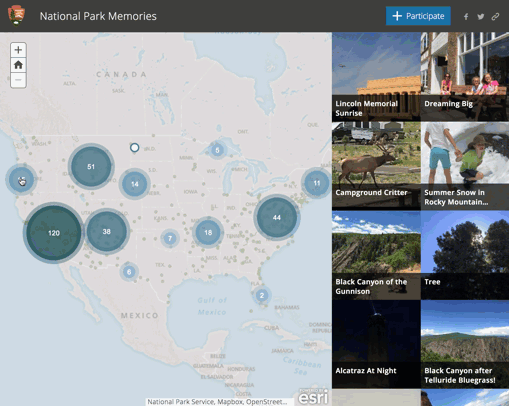Open the cluster of 2 memories in Florida
Screen dimensions: 509x406
[x=262, y=295]
